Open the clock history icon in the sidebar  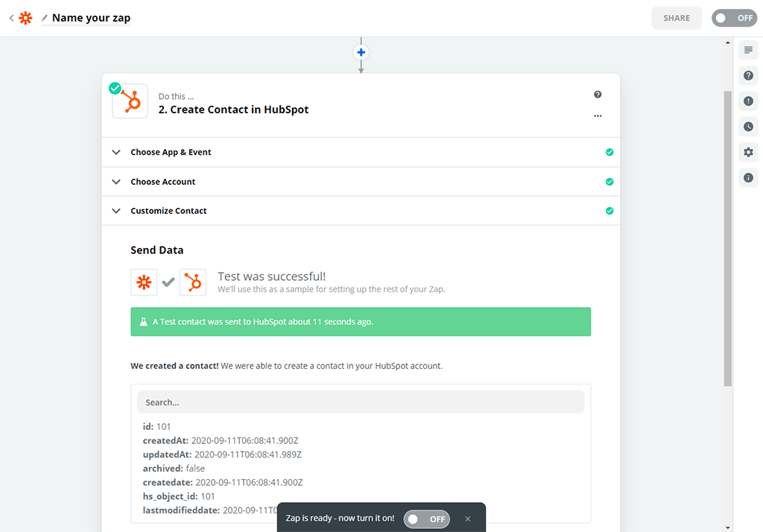click(x=748, y=127)
